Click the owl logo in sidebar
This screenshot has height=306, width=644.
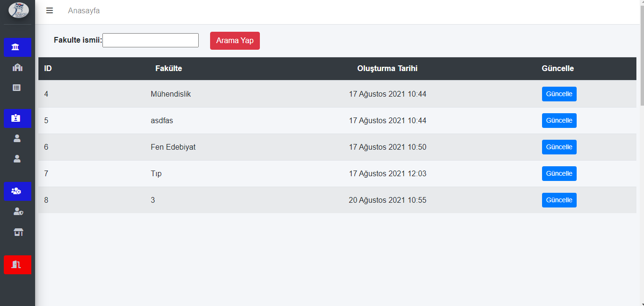click(x=18, y=10)
